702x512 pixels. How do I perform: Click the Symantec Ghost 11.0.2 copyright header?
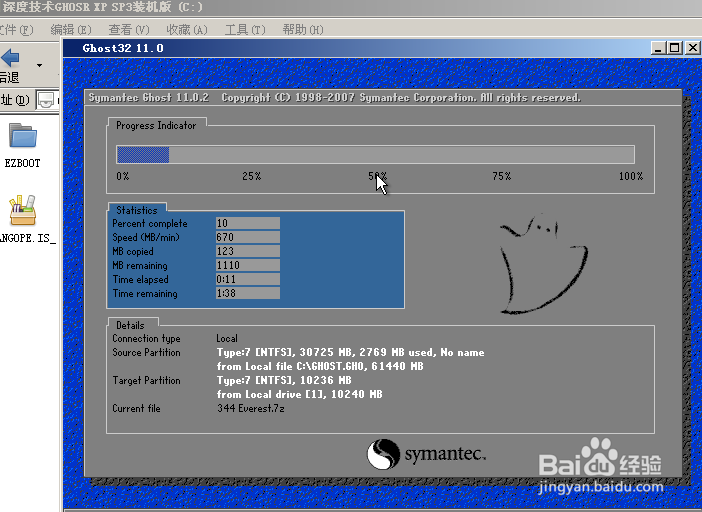[334, 98]
